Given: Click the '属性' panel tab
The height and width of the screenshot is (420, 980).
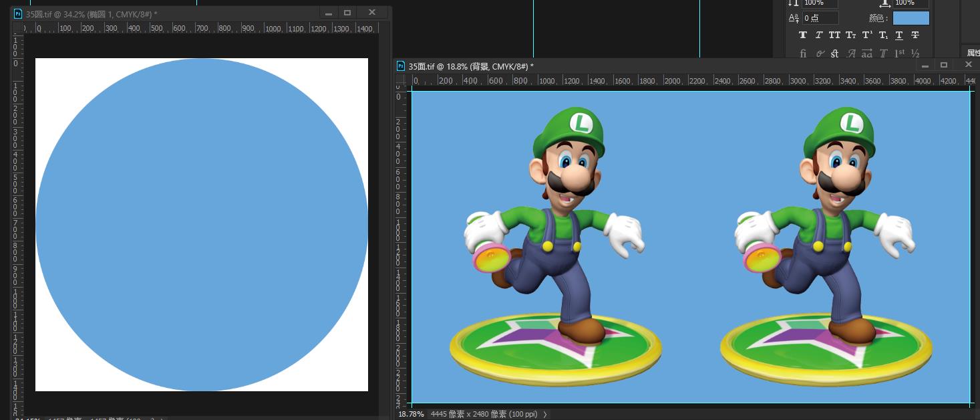Looking at the screenshot, I should (973, 53).
